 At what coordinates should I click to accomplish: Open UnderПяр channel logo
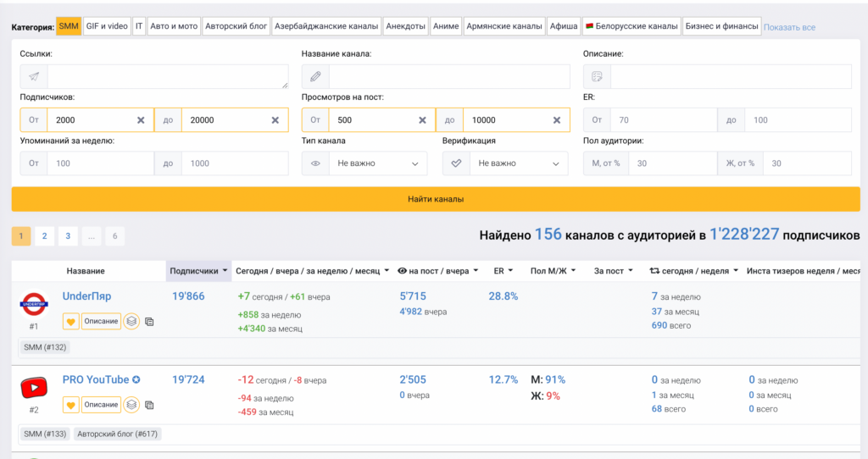[34, 304]
